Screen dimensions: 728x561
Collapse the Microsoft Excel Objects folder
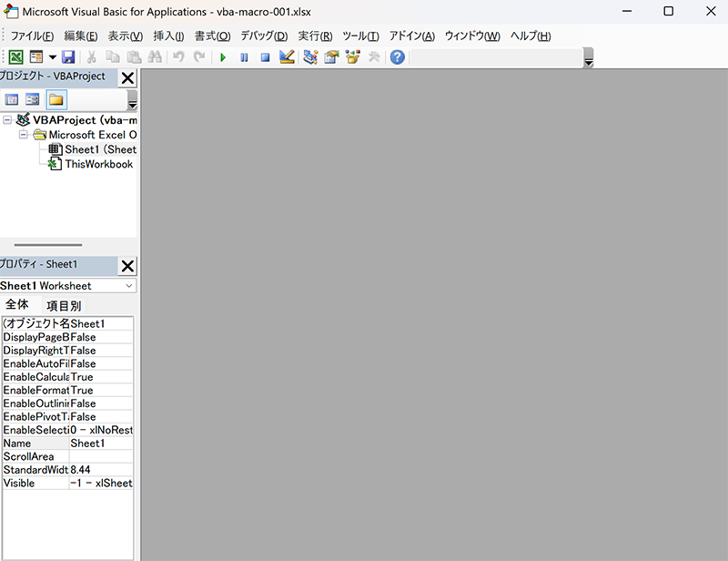pyautogui.click(x=24, y=135)
